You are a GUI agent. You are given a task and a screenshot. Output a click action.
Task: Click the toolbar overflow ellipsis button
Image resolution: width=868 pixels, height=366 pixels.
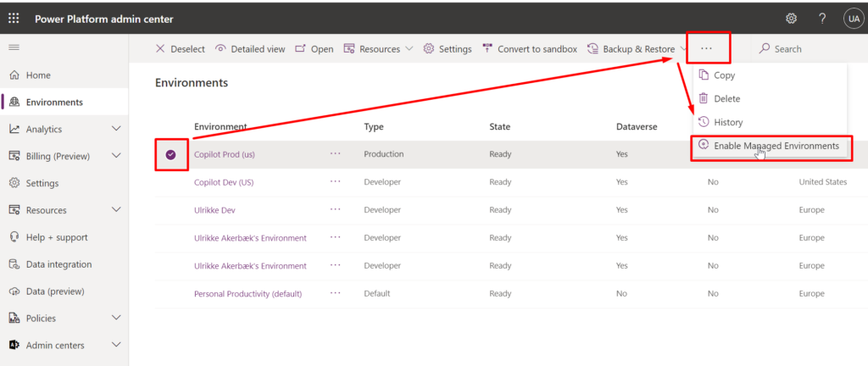[x=706, y=48]
